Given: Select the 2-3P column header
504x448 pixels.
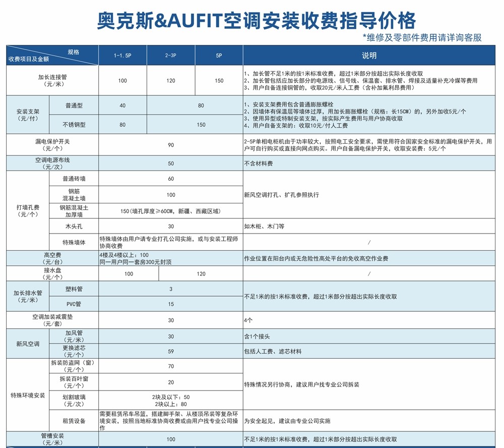Looking at the screenshot, I should tap(171, 55).
